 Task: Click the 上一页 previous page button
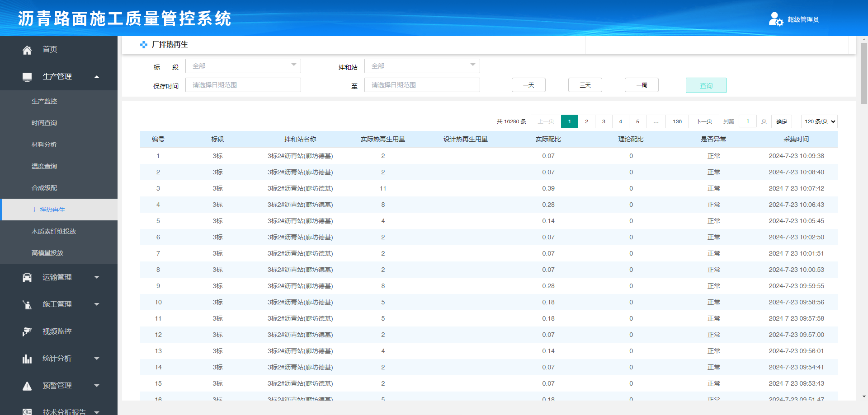point(546,121)
